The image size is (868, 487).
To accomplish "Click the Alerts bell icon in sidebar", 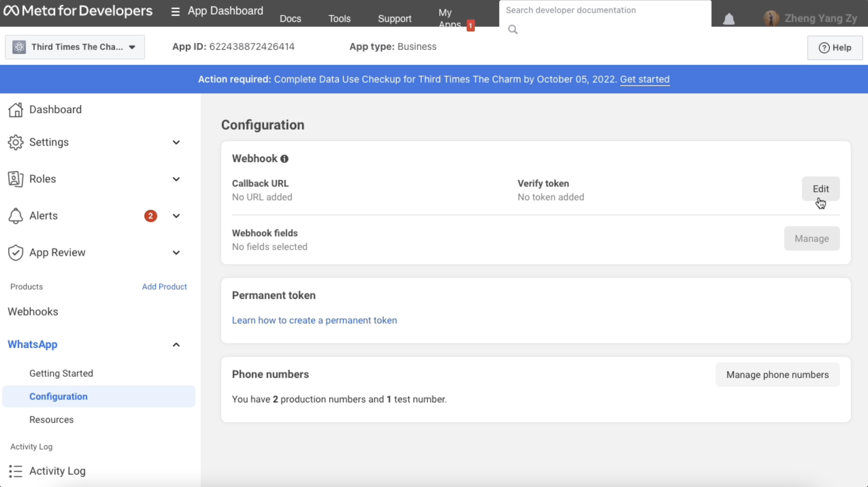I will 16,216.
